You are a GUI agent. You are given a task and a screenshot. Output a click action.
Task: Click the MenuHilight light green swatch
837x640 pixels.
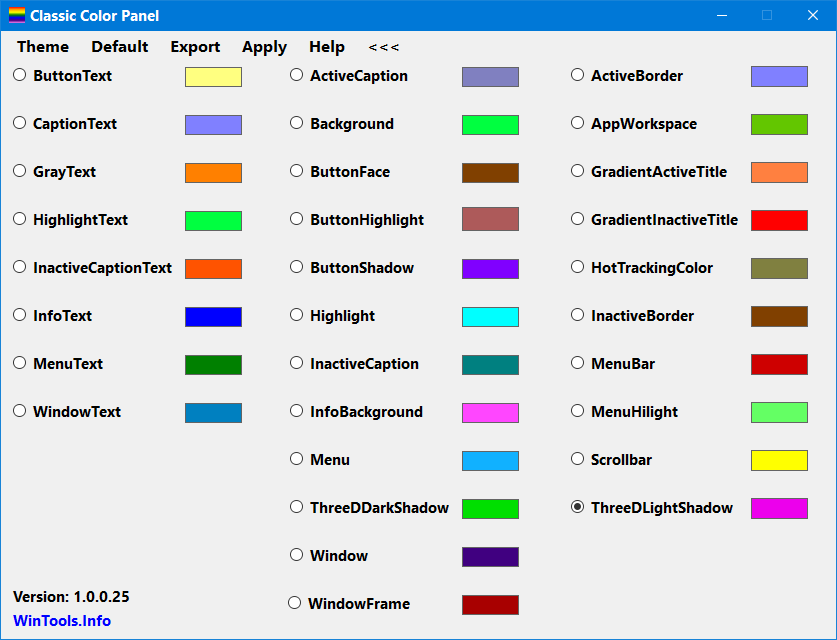pyautogui.click(x=779, y=412)
